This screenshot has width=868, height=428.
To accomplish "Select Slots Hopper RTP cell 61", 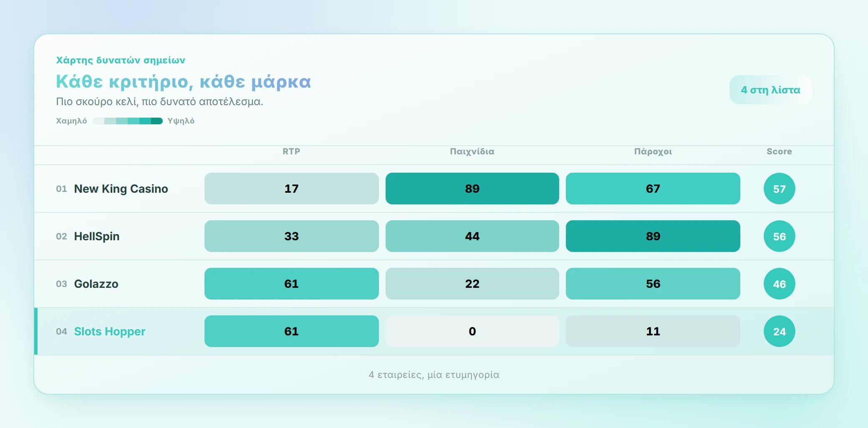I will pyautogui.click(x=292, y=331).
